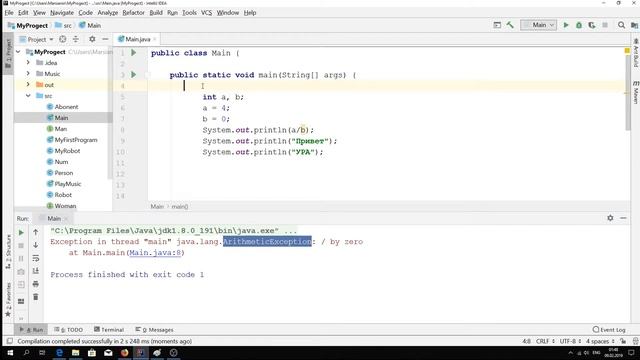Hide the Run tool window
The height and width of the screenshot is (360, 640).
[623, 218]
